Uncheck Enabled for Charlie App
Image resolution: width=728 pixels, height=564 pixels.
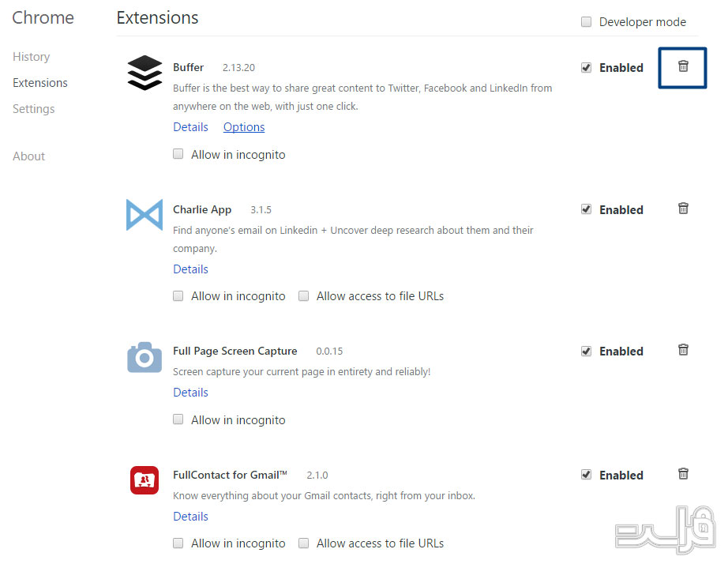(x=587, y=209)
